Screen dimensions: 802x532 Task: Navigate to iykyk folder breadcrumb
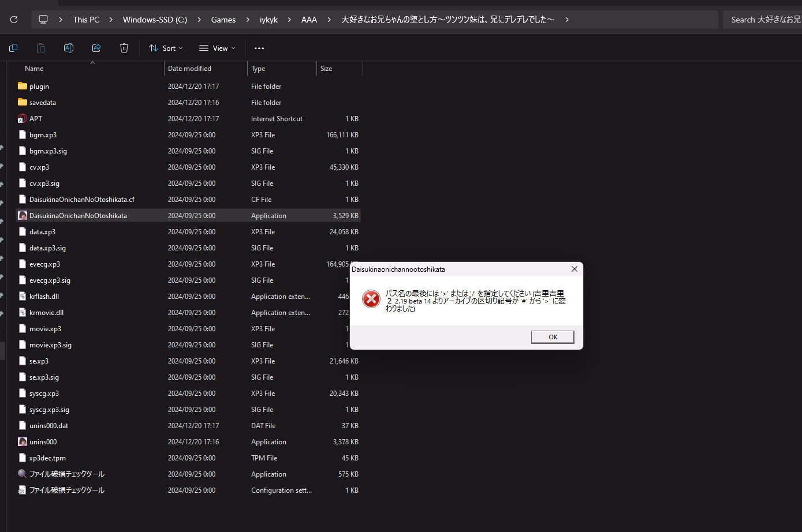click(x=268, y=20)
